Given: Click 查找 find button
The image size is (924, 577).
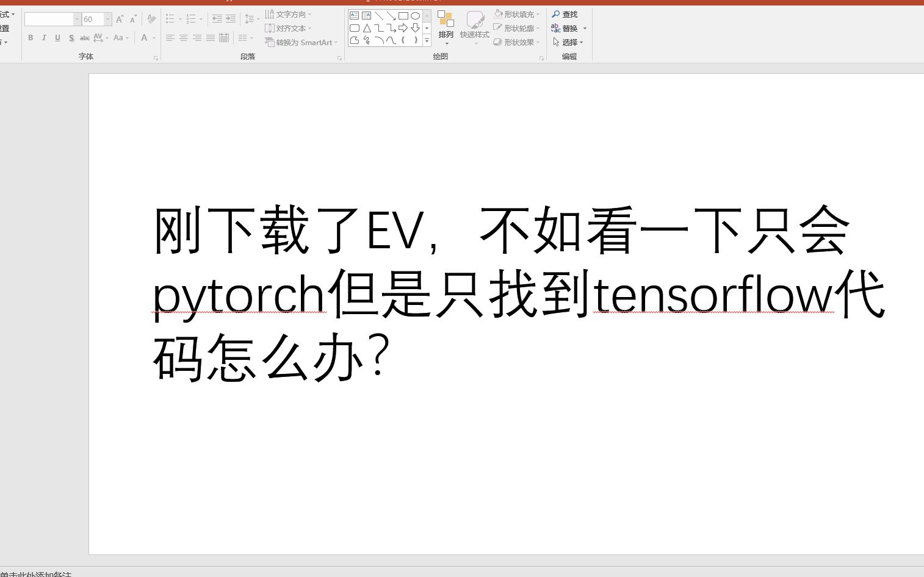Looking at the screenshot, I should 565,14.
